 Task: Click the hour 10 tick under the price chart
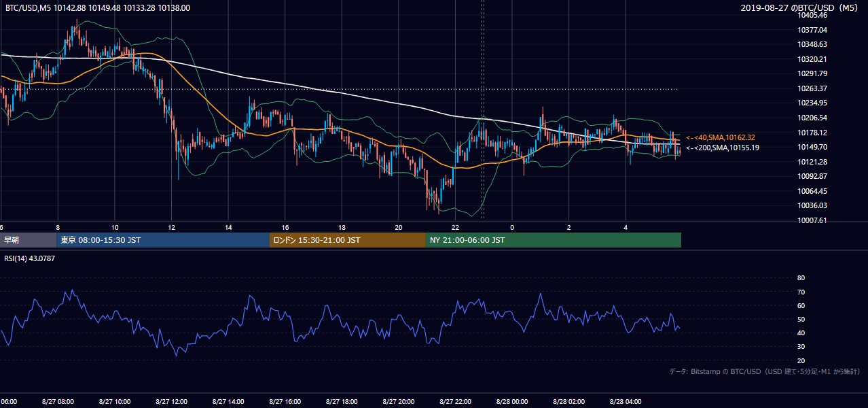click(115, 227)
